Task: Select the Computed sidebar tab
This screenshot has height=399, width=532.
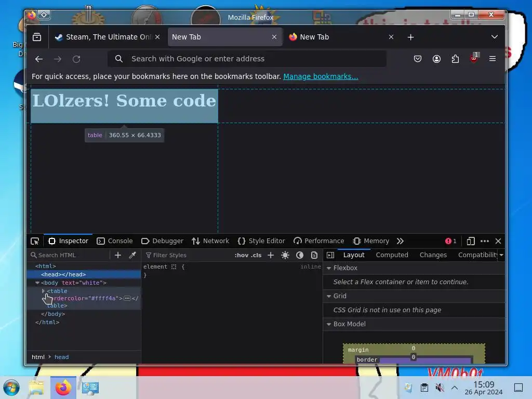Action: [x=392, y=255]
